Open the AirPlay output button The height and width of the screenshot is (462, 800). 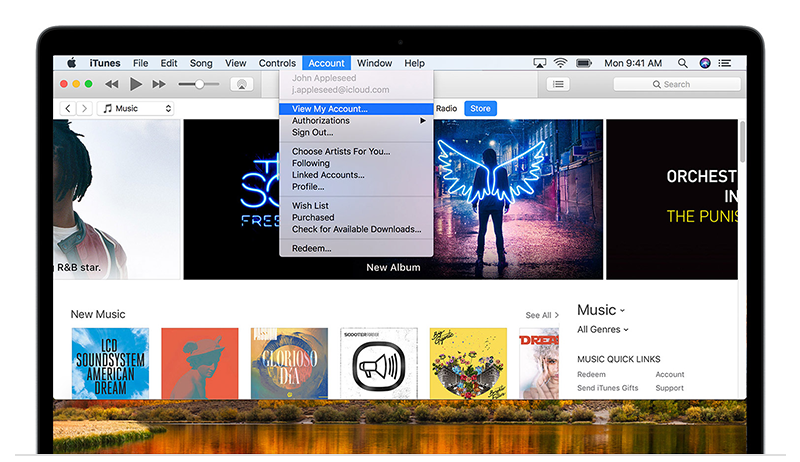click(241, 85)
